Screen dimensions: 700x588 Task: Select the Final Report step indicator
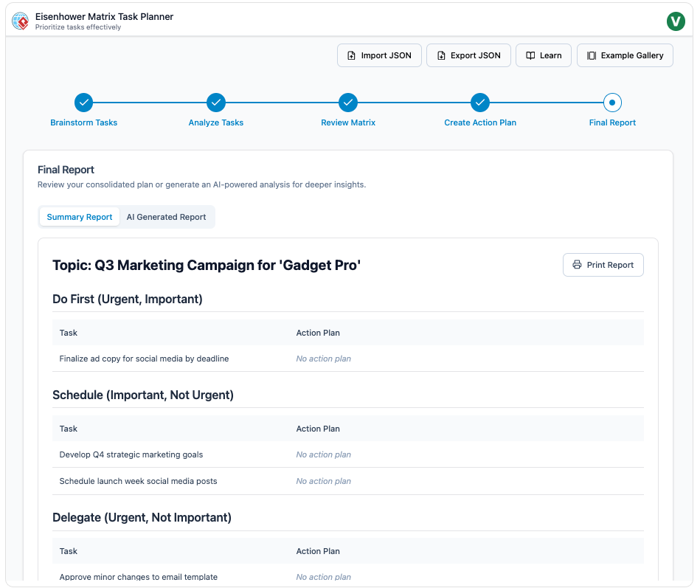coord(612,103)
